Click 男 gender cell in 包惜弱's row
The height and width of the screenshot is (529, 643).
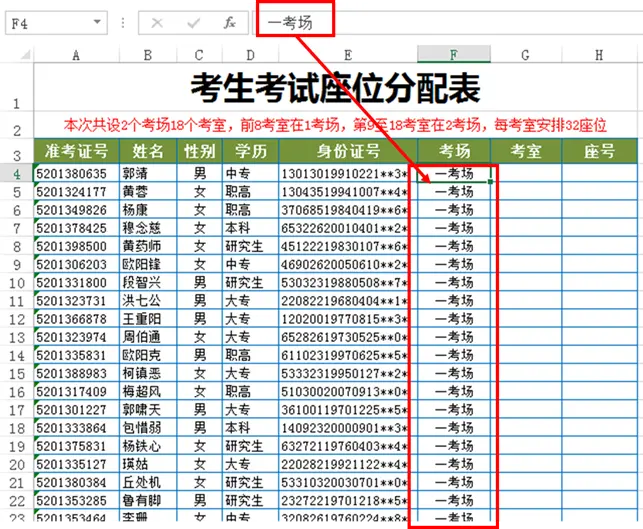click(x=199, y=428)
